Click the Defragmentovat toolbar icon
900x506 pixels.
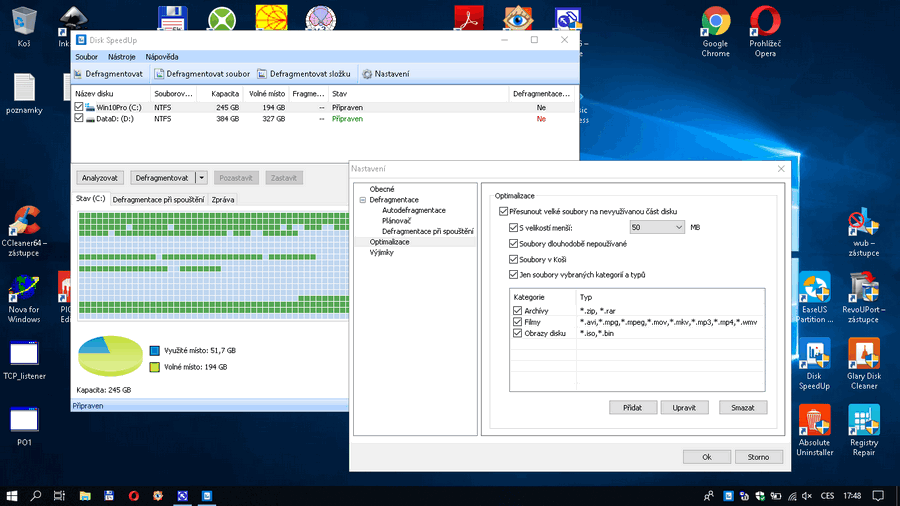pos(79,74)
